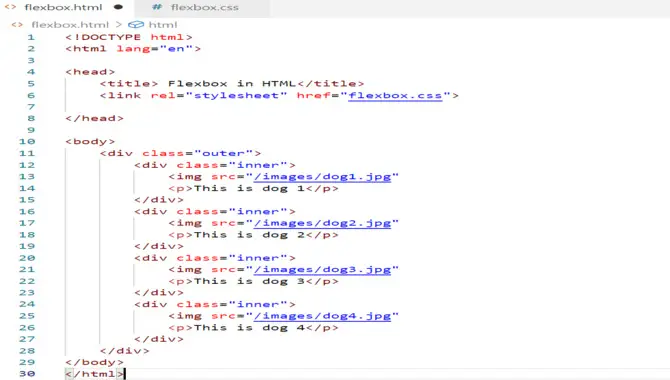Click line number 1 in the gutter
Image resolution: width=670 pixels, height=380 pixels.
pyautogui.click(x=31, y=37)
